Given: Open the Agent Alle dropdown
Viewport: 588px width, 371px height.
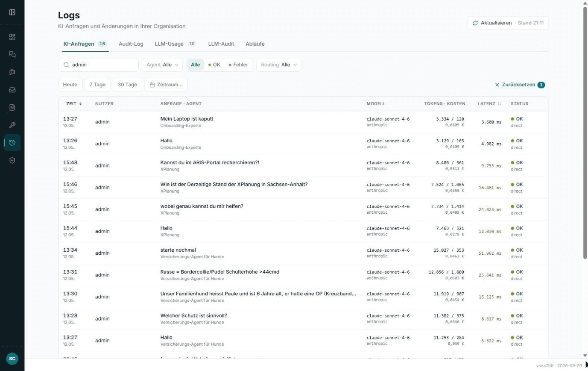Looking at the screenshot, I should coord(162,65).
